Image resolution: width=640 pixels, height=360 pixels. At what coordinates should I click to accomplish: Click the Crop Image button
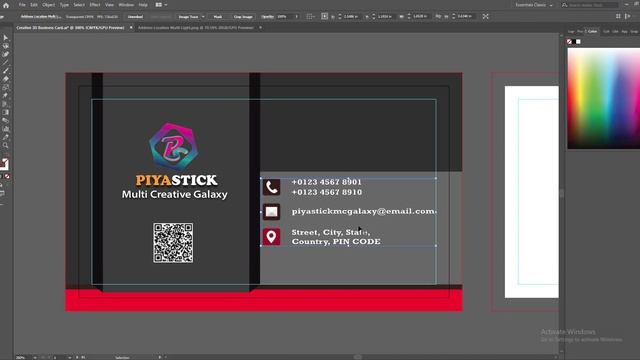tap(243, 17)
